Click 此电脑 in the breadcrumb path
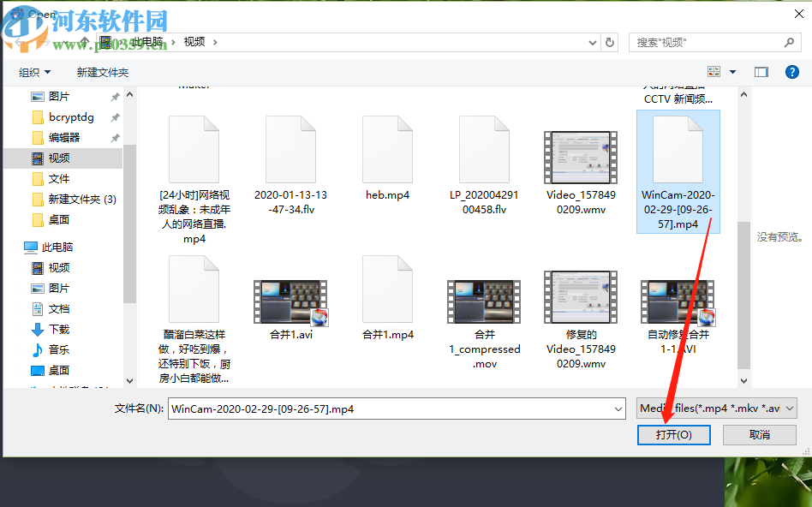812x507 pixels. [149, 40]
